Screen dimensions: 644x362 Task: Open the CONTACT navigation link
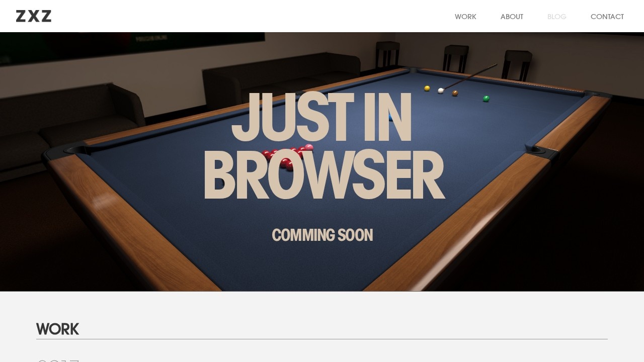point(607,17)
